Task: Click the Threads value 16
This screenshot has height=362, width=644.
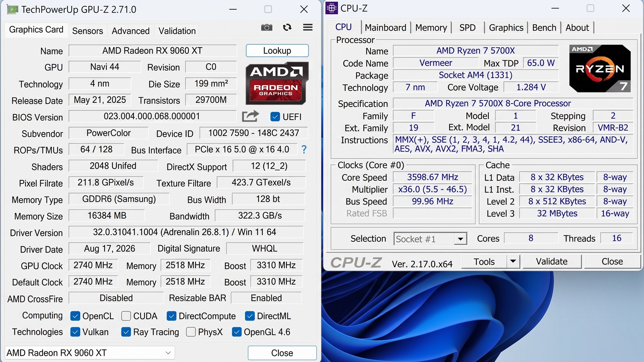Action: coord(616,238)
